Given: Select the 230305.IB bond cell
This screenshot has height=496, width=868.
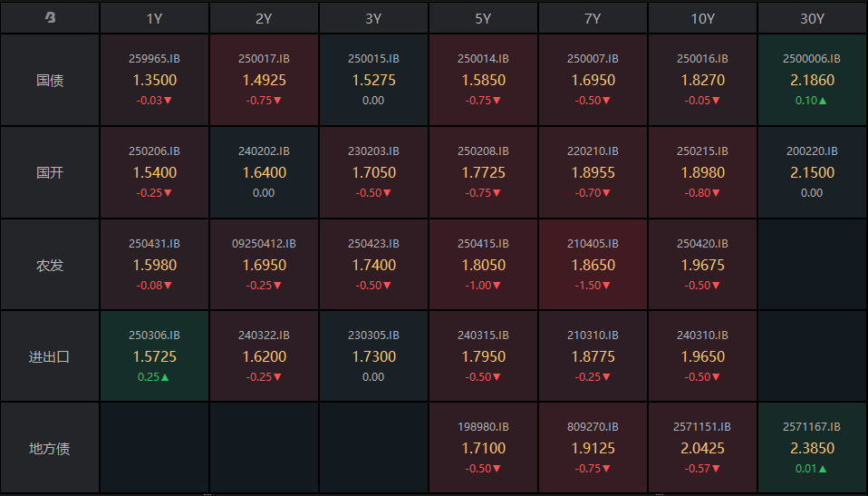Looking at the screenshot, I should (373, 356).
